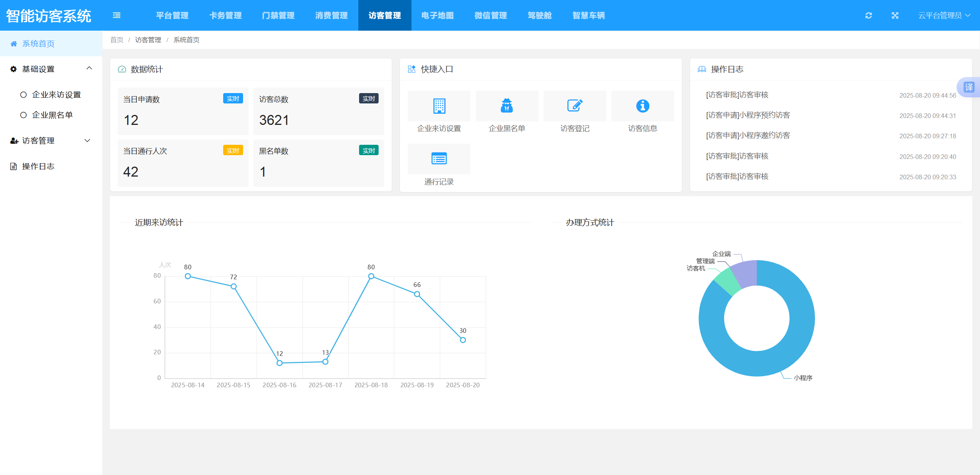
Task: Click the 当日申请数 value 12
Action: click(x=131, y=120)
